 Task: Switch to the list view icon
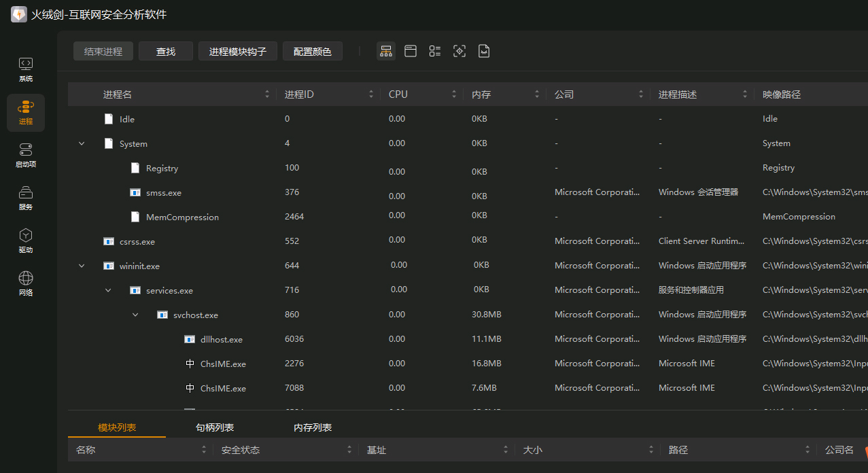click(435, 51)
